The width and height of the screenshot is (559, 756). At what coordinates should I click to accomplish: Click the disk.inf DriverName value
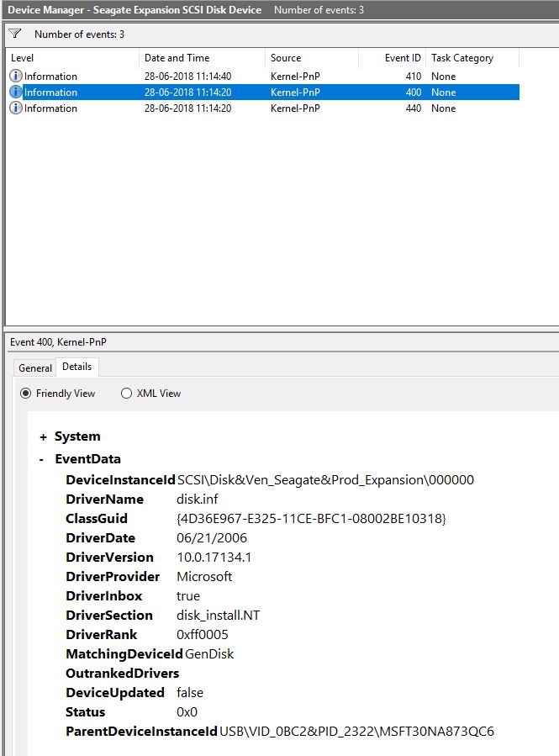198,500
